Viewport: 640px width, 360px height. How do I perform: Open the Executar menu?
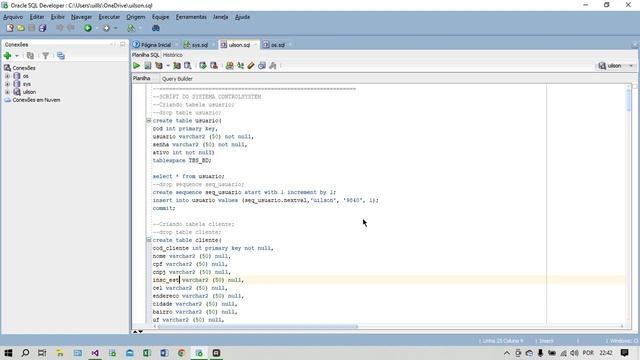pos(109,17)
